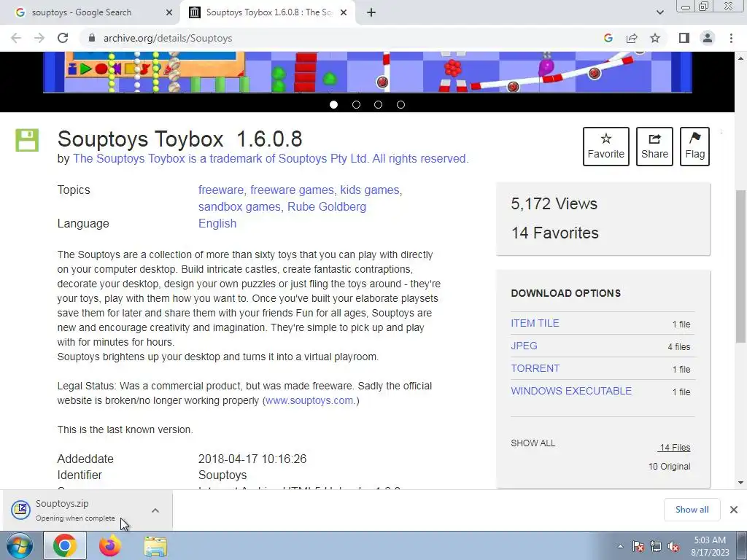Select the second carousel dot
Image resolution: width=747 pixels, height=560 pixels.
pos(356,105)
